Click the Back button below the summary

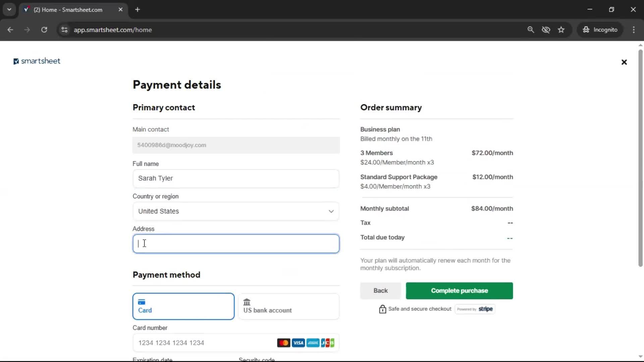(380, 291)
